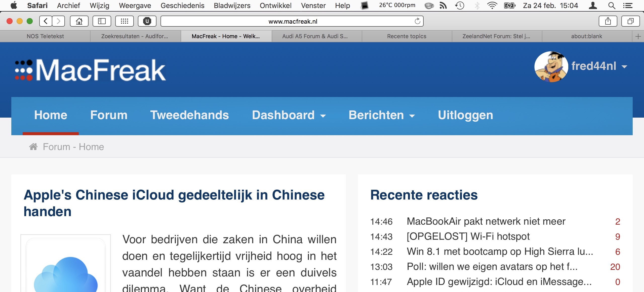Switch to ZeelandNet Forum tab
Image resolution: width=644 pixels, height=292 pixels.
497,36
